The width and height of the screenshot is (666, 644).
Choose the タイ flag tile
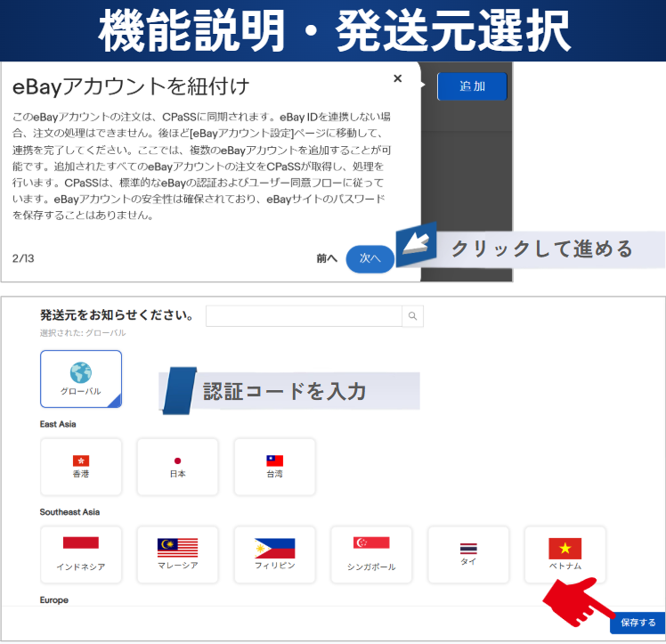point(468,554)
